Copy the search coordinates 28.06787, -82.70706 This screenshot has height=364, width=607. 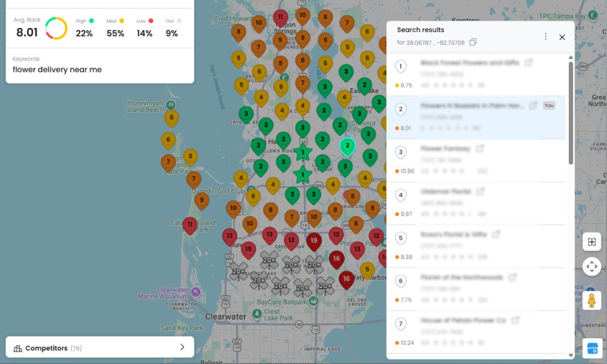click(473, 42)
